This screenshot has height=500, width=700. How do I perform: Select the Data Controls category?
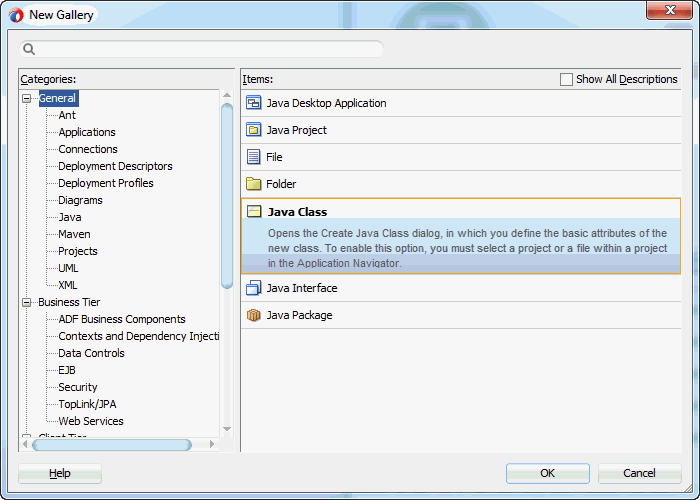click(x=92, y=353)
